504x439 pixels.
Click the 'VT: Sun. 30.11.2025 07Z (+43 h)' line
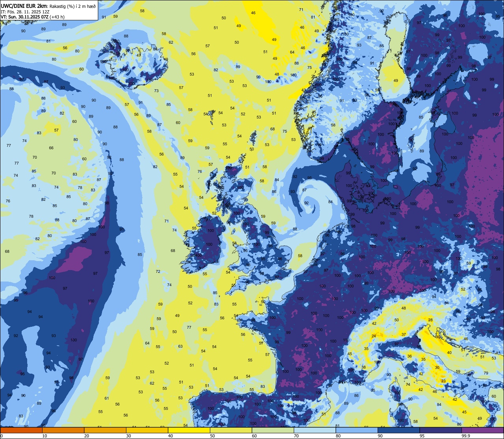(x=33, y=17)
